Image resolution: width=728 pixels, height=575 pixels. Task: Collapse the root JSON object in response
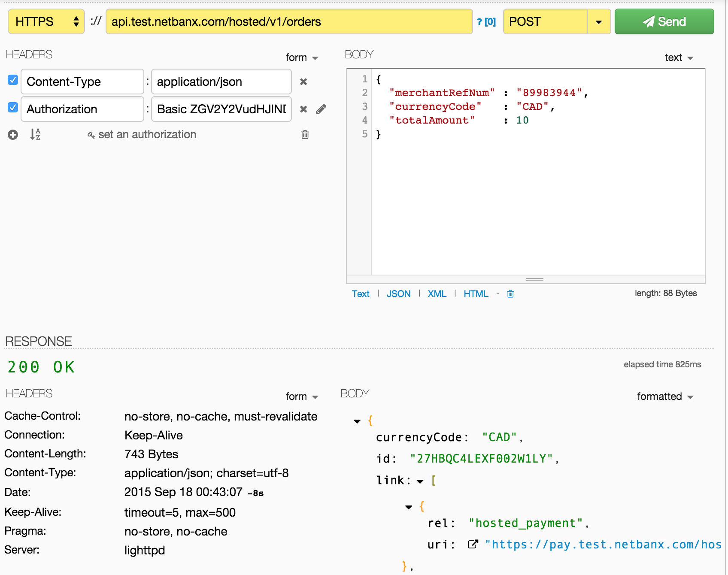click(357, 421)
